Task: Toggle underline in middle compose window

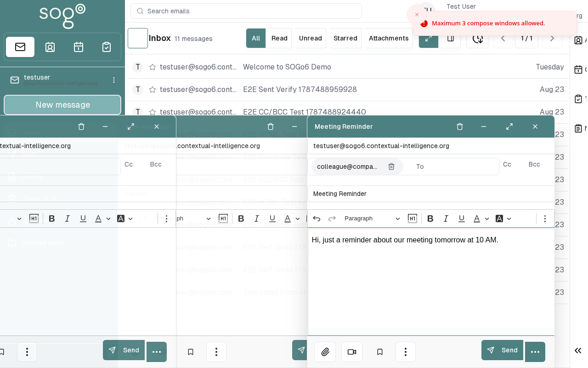Action: click(x=272, y=218)
